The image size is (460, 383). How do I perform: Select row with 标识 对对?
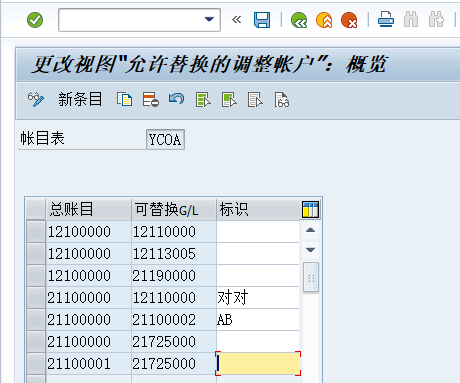click(36, 298)
